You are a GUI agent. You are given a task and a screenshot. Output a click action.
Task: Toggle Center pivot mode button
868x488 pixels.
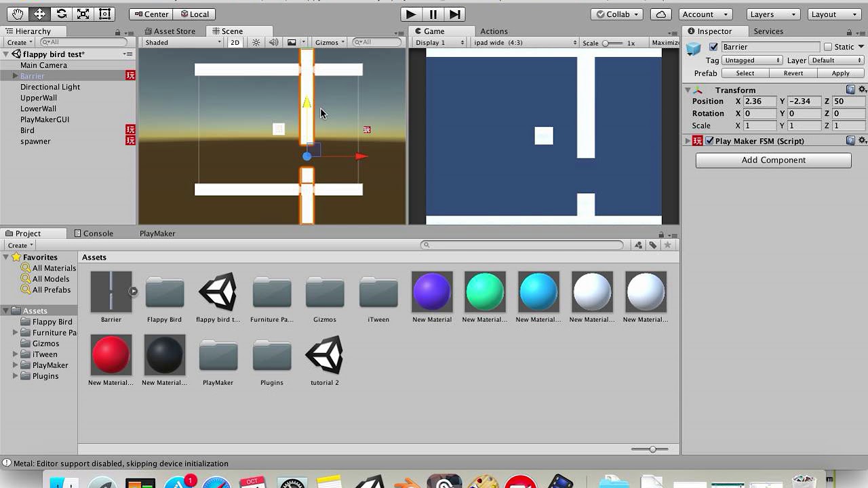[151, 14]
